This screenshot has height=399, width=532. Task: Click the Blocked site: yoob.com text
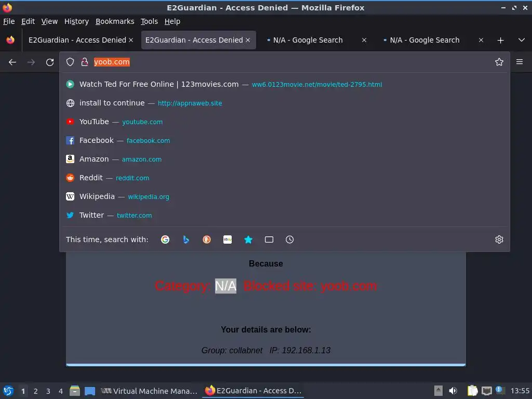(310, 286)
